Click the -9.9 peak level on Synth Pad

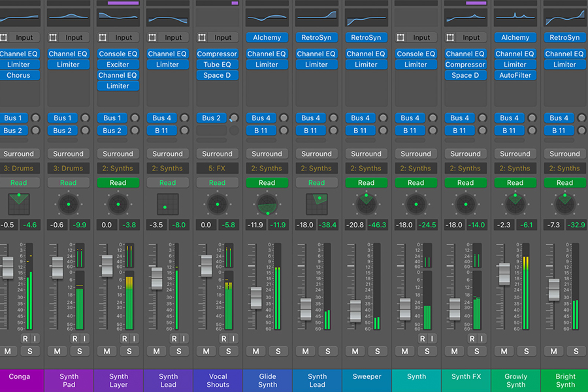tap(80, 225)
